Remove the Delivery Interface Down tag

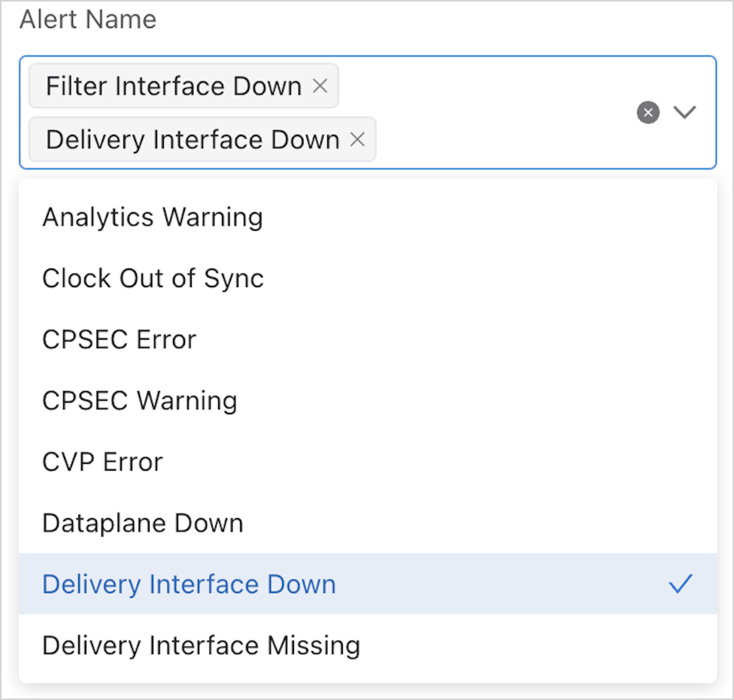358,139
